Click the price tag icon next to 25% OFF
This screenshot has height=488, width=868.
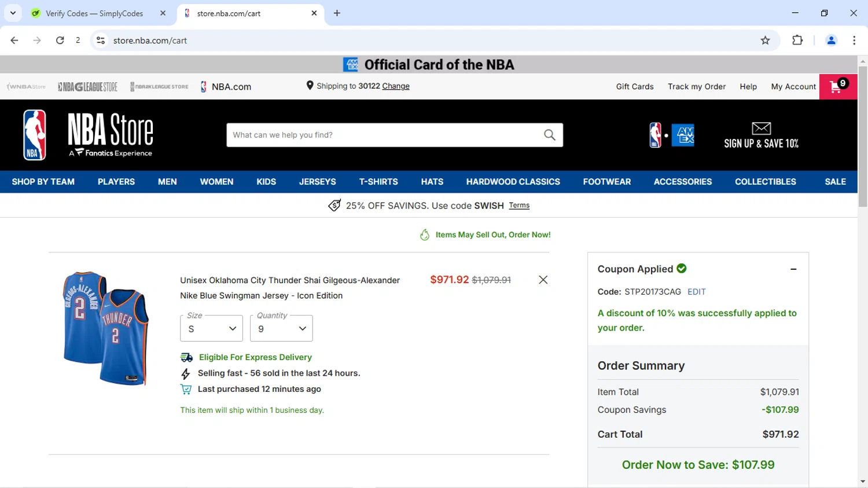334,206
